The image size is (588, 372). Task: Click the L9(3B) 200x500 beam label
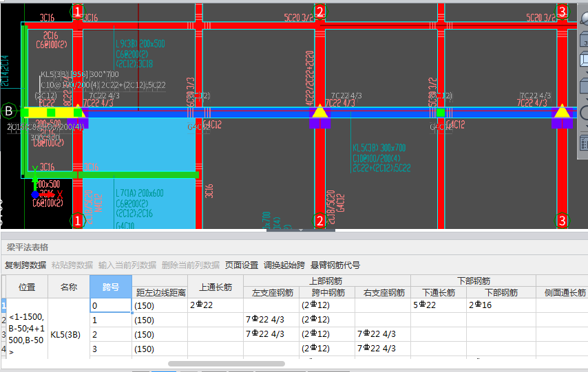pos(140,44)
